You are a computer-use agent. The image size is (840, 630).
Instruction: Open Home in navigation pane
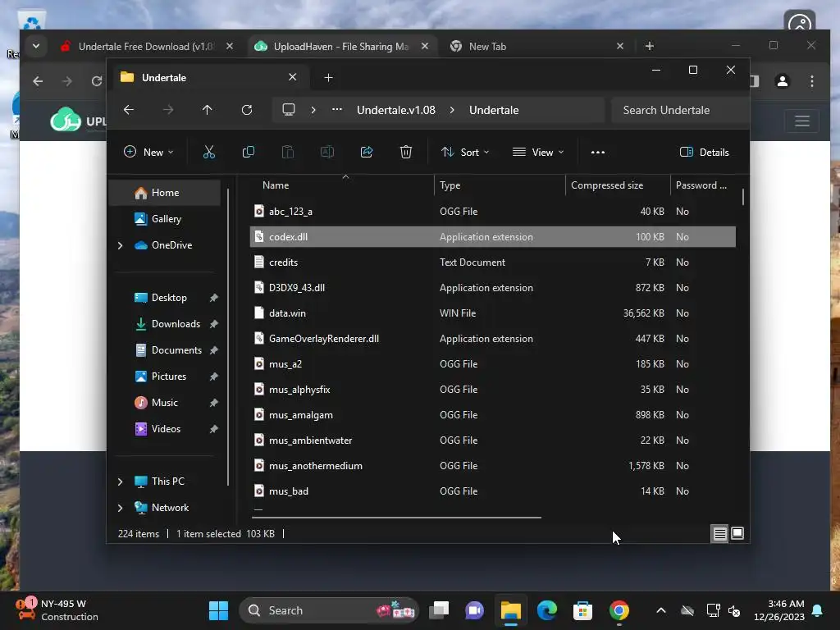(x=165, y=193)
